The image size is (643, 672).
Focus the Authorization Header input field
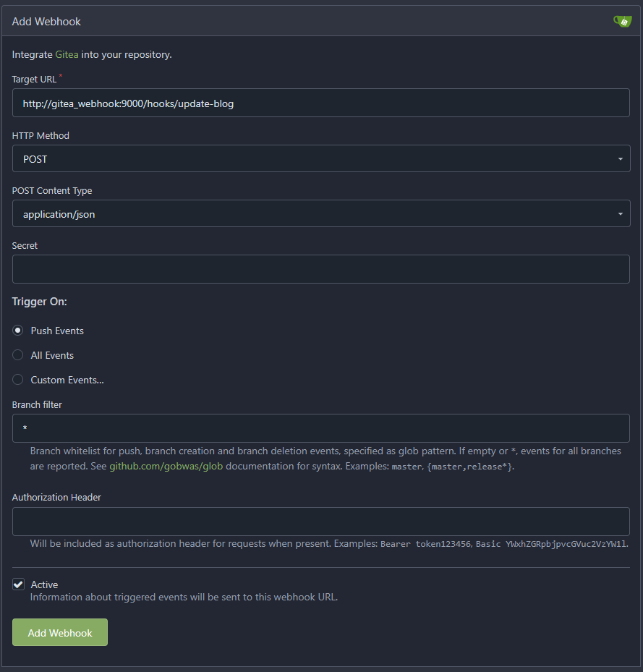[320, 522]
